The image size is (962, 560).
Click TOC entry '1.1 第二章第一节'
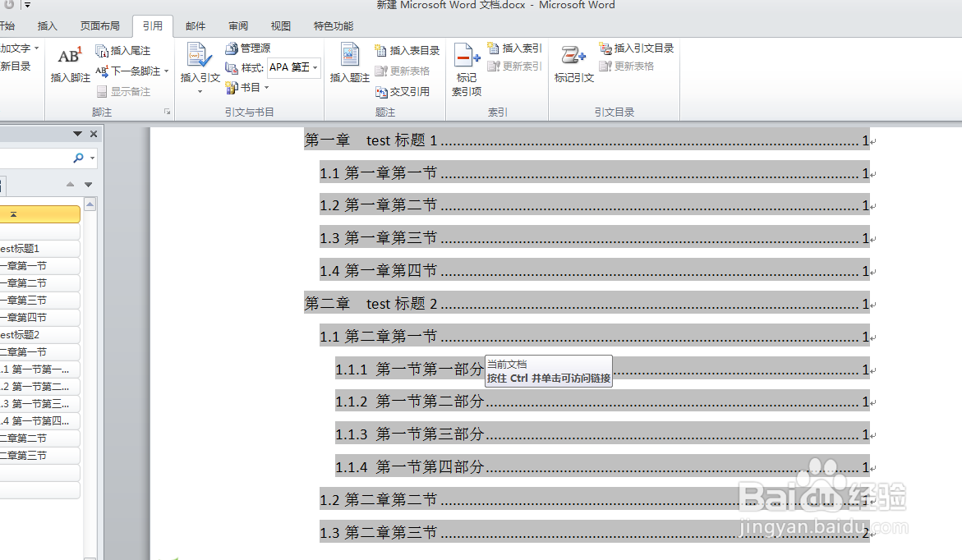[x=595, y=336]
